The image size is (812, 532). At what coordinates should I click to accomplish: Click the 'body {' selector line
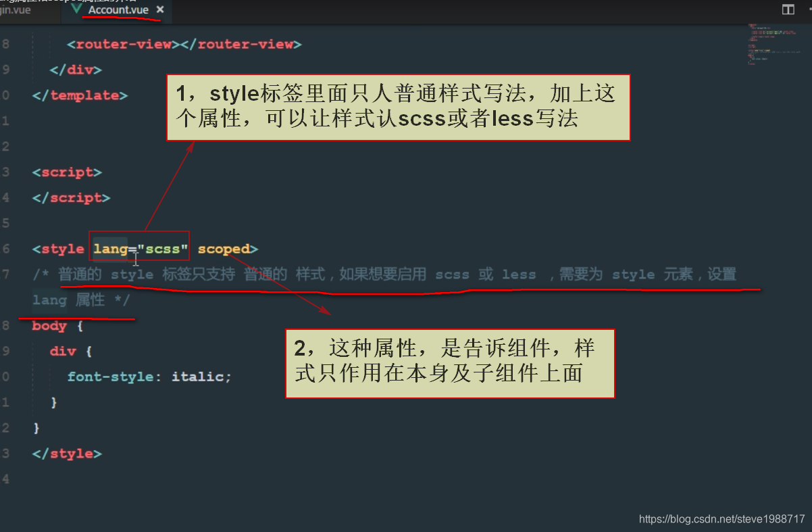(x=57, y=327)
